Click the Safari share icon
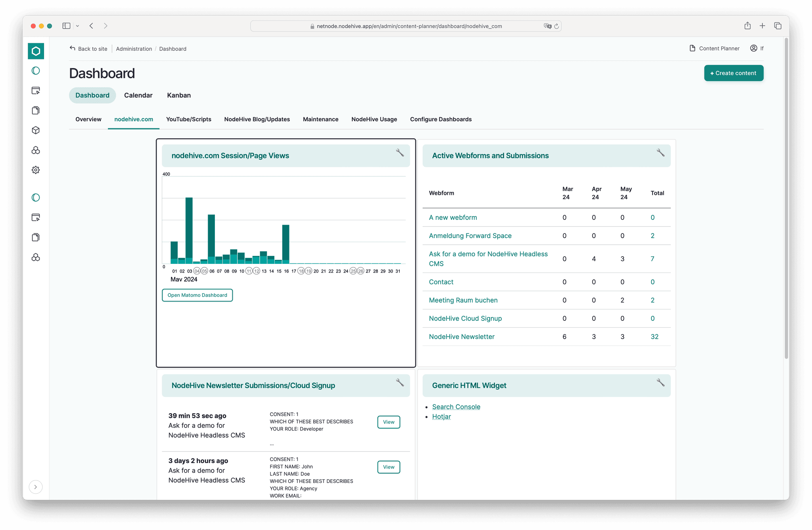The height and width of the screenshot is (530, 812). pyautogui.click(x=747, y=26)
